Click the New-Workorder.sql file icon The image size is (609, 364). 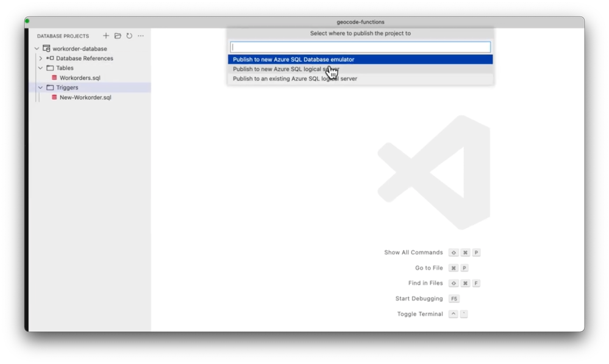pos(54,97)
